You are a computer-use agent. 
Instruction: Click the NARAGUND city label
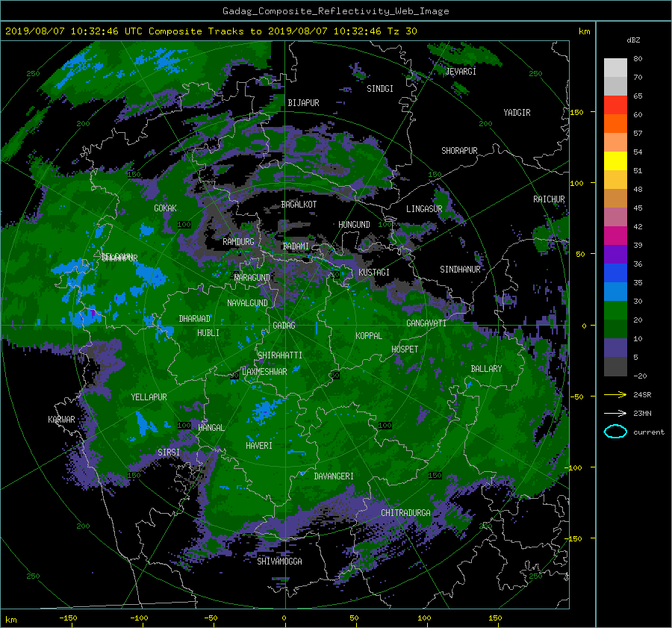pos(252,277)
